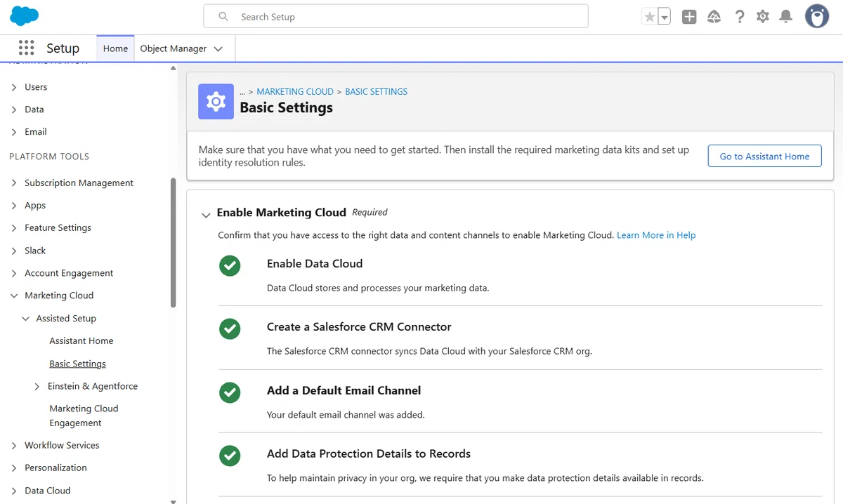The height and width of the screenshot is (504, 843).
Task: Open the Object Manager tab
Action: point(173,48)
